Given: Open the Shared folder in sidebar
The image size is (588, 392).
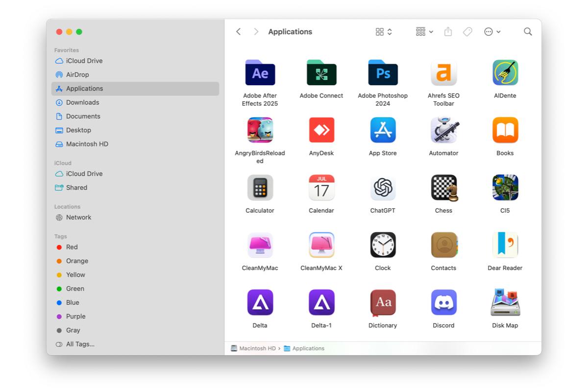Looking at the screenshot, I should [135, 187].
